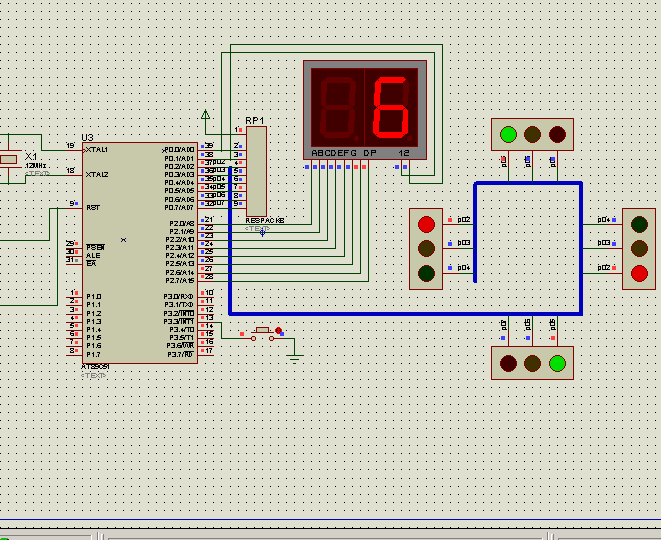Click the lit digit 6 on the display
This screenshot has width=661, height=540.
coord(391,107)
